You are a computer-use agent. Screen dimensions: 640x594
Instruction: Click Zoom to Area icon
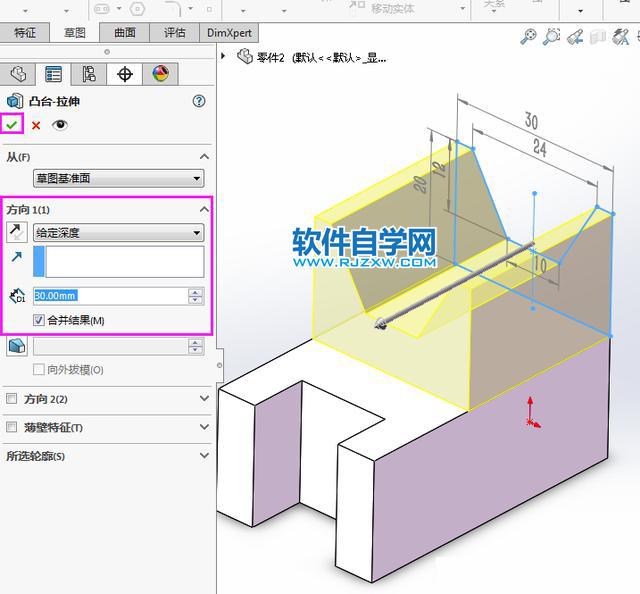click(551, 36)
